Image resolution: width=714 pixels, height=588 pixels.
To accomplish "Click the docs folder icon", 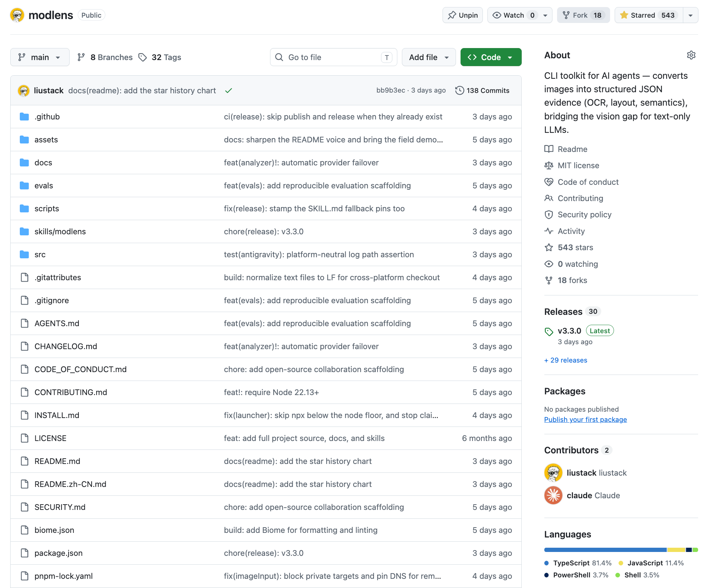I will point(24,163).
